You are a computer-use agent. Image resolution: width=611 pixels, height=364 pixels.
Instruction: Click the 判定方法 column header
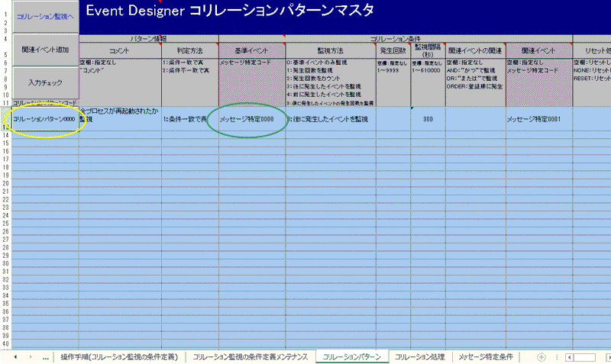190,50
